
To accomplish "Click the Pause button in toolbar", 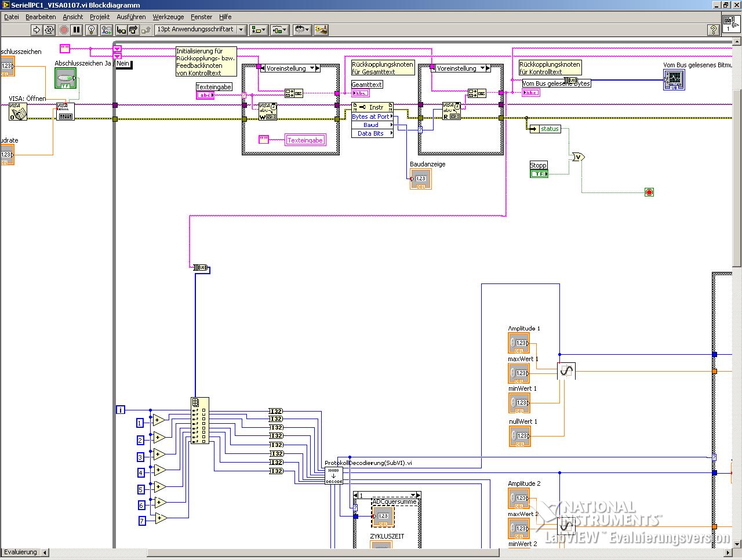I will [x=77, y=30].
